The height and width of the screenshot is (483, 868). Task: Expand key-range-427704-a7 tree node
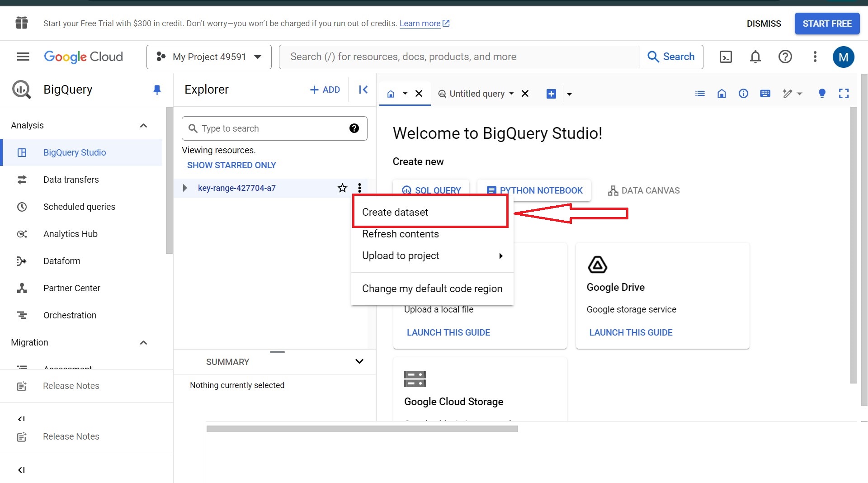(184, 188)
